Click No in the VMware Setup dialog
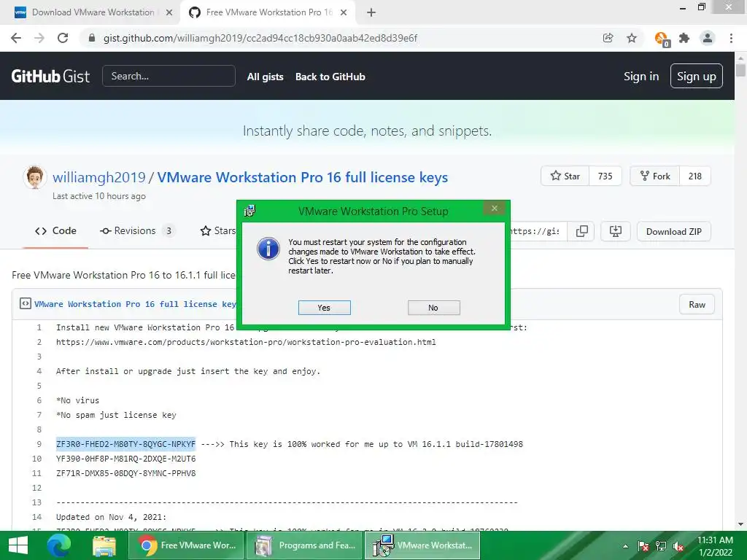Screen dimensions: 747x560 tap(433, 308)
